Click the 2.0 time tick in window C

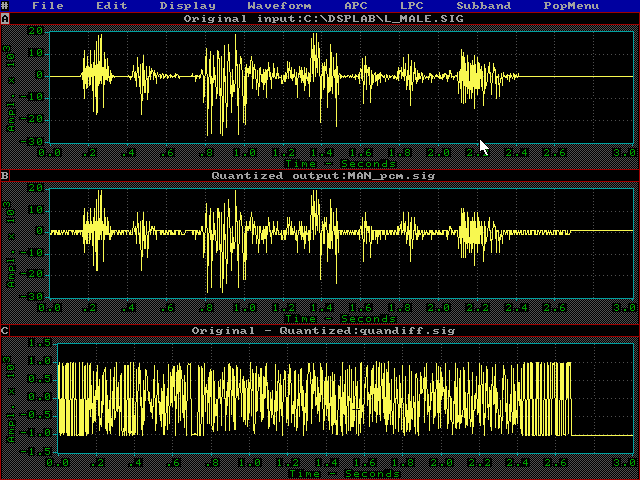click(x=441, y=462)
